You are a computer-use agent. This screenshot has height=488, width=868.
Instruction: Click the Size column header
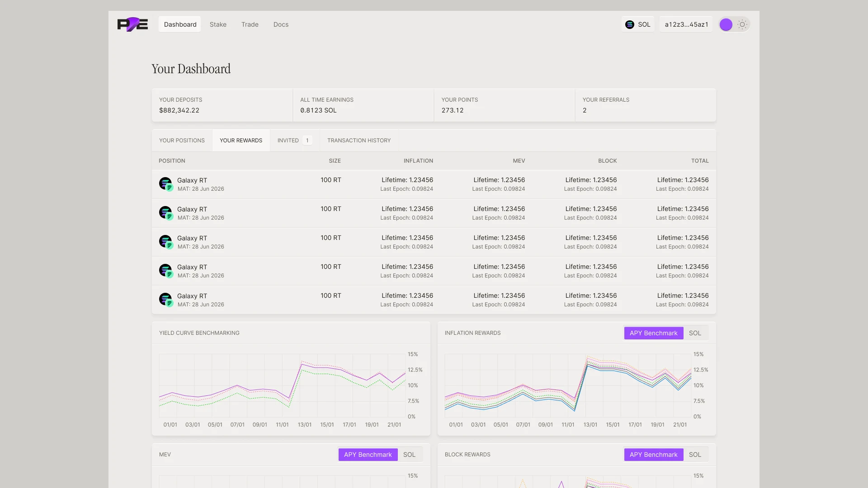coord(335,161)
